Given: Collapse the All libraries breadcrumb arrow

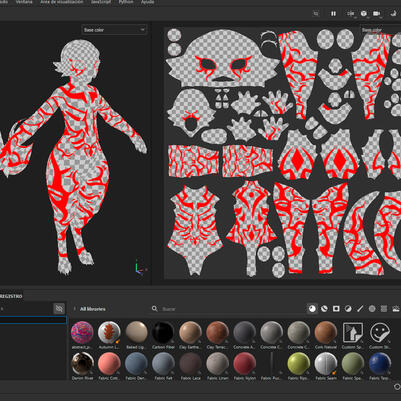Looking at the screenshot, I should 74,309.
